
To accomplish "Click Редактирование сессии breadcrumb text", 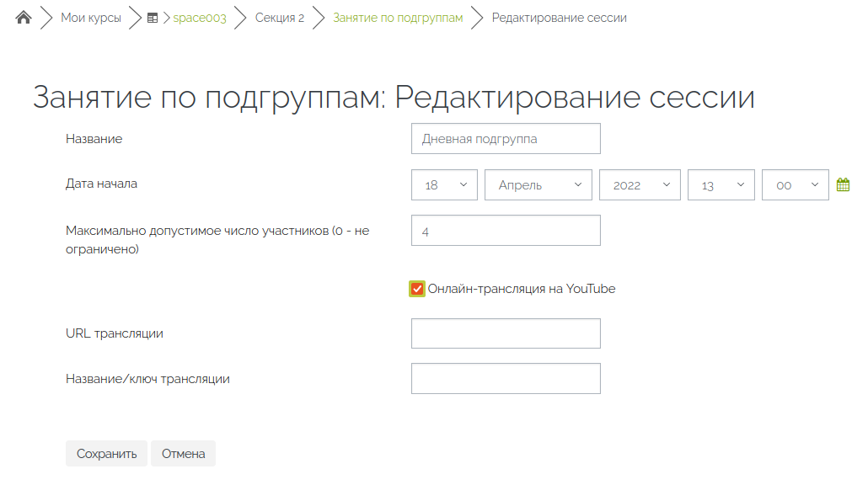I will pos(559,18).
